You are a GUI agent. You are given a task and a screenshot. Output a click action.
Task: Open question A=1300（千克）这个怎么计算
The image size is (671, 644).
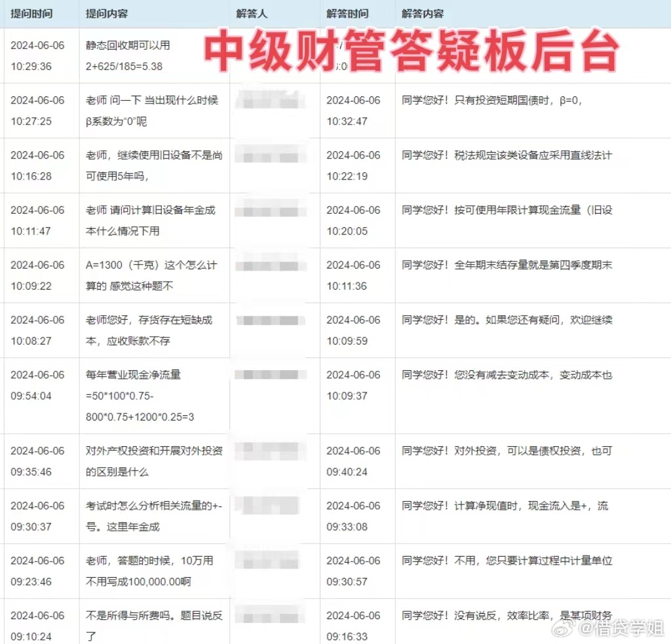[x=151, y=275]
